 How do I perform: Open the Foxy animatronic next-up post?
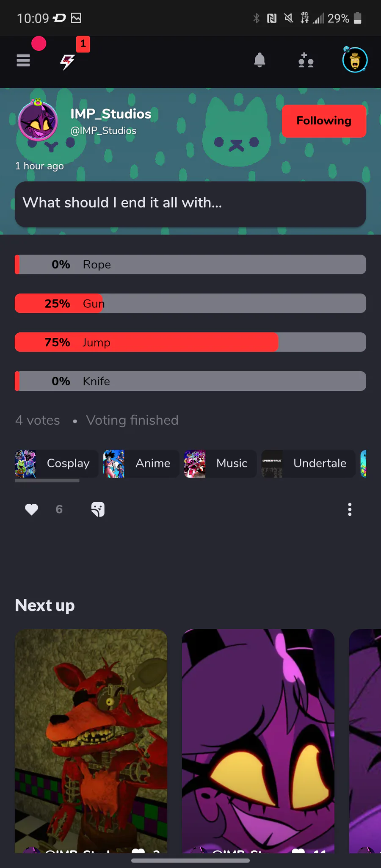[91, 741]
